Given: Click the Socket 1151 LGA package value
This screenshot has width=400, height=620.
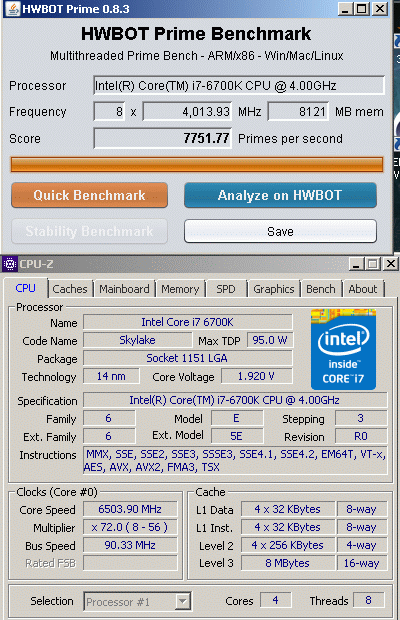Looking at the screenshot, I should [188, 358].
